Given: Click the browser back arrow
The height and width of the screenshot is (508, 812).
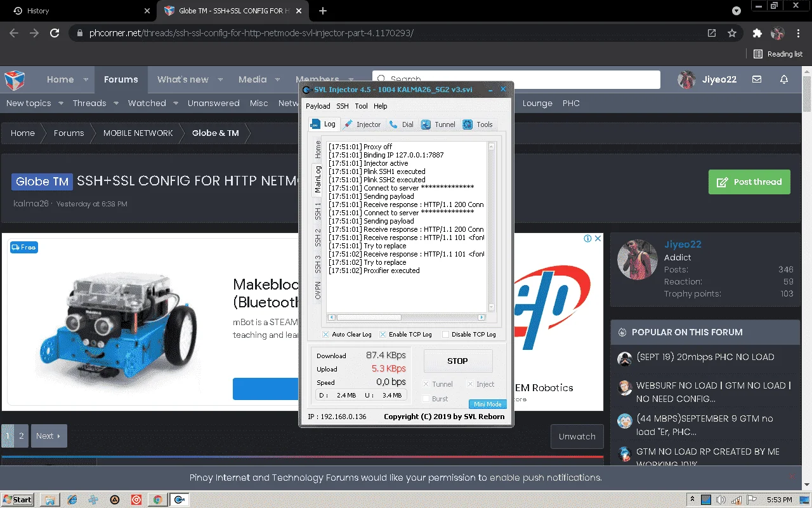Looking at the screenshot, I should (x=14, y=33).
